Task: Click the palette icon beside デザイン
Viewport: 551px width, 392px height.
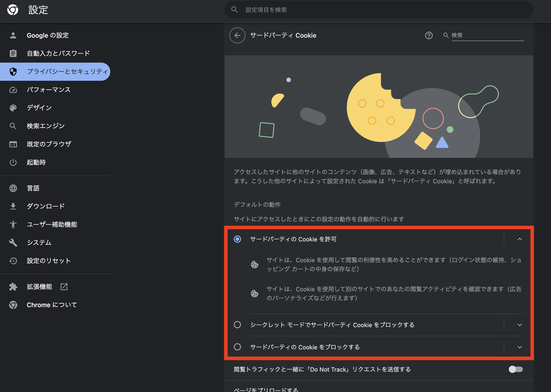Action: [13, 108]
